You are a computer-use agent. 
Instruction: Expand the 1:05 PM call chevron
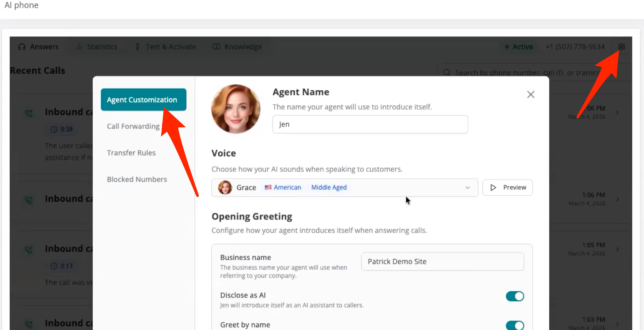pyautogui.click(x=618, y=249)
